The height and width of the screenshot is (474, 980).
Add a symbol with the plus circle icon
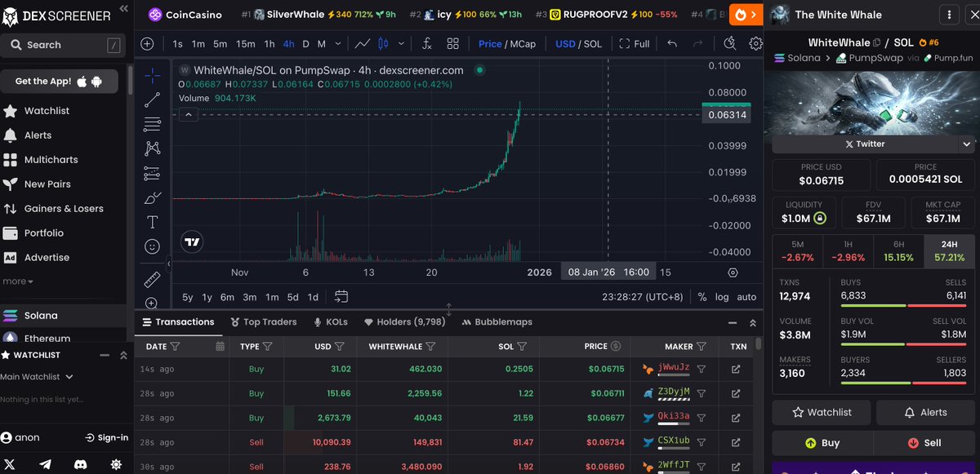point(147,44)
